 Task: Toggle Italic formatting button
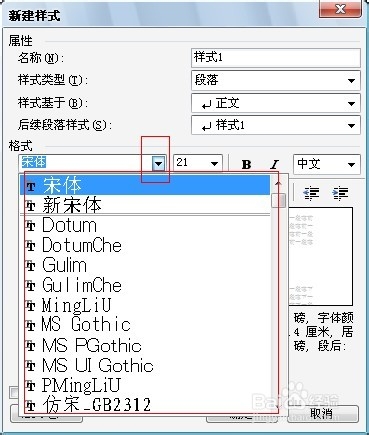tap(274, 164)
